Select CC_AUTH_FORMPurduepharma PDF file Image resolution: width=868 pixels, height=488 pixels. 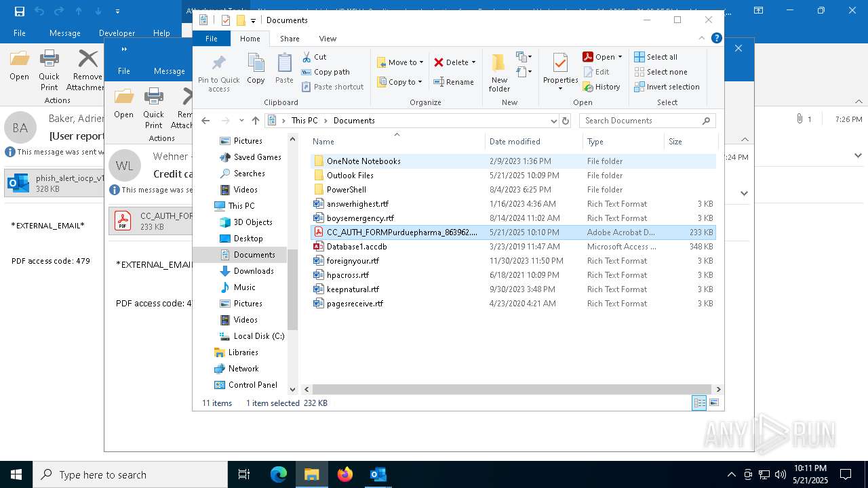pyautogui.click(x=513, y=232)
